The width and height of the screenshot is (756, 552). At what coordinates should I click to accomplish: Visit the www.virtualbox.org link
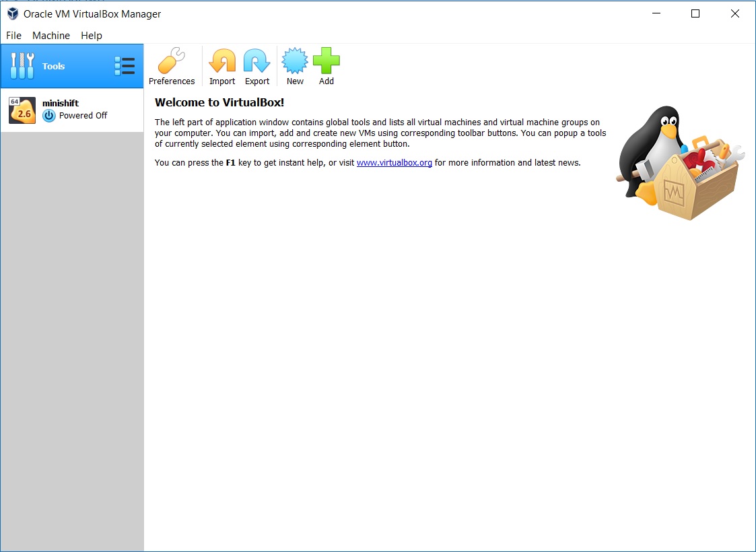(x=394, y=162)
